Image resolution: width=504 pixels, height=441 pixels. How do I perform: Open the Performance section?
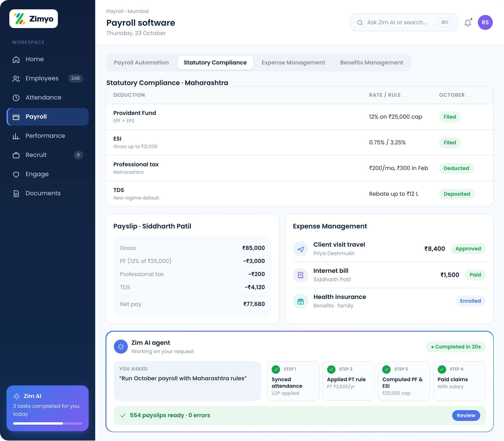(47, 136)
